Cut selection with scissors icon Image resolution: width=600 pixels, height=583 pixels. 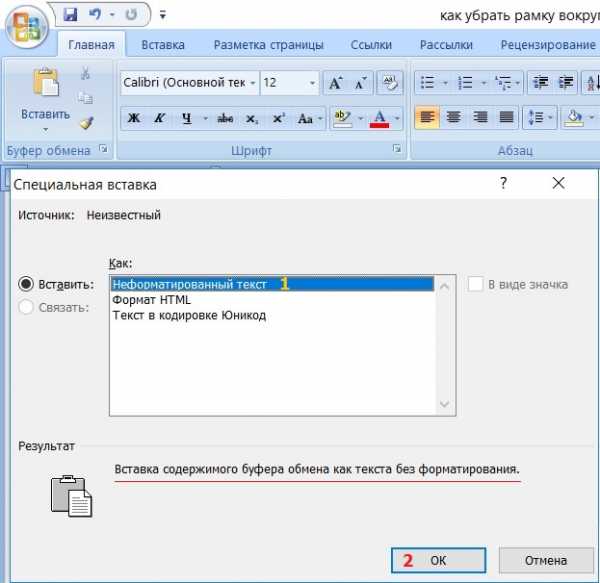point(85,72)
